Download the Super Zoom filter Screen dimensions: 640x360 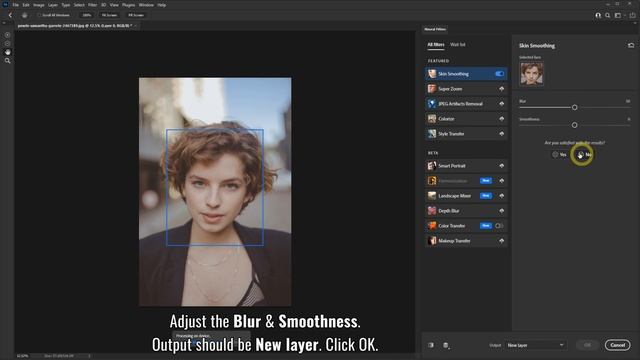point(501,89)
